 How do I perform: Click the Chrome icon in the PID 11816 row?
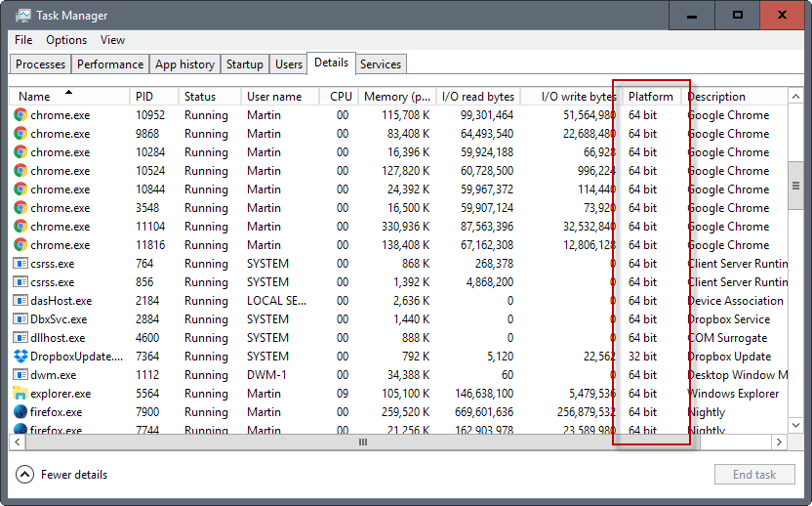tap(20, 245)
